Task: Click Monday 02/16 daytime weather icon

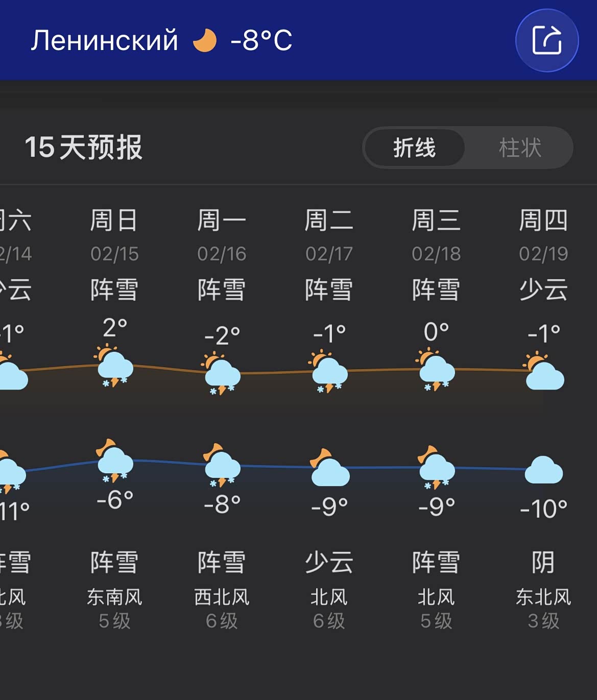Action: [x=222, y=373]
